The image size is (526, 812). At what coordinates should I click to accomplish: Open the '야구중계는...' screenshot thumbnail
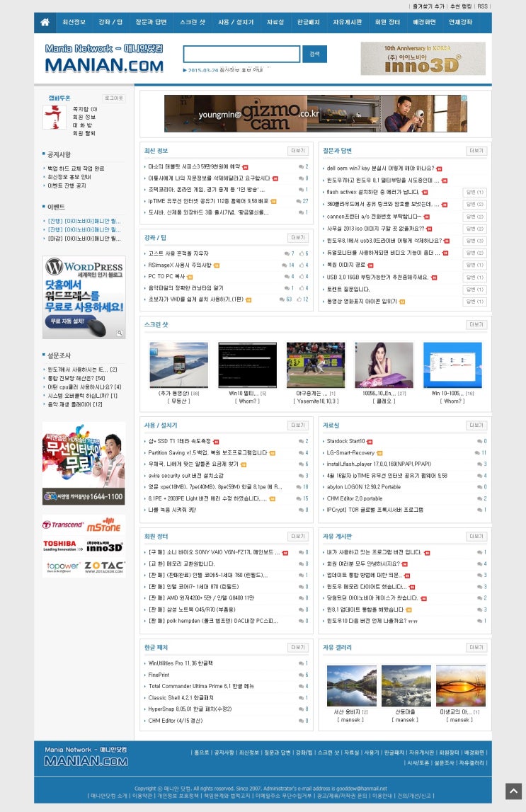[316, 365]
